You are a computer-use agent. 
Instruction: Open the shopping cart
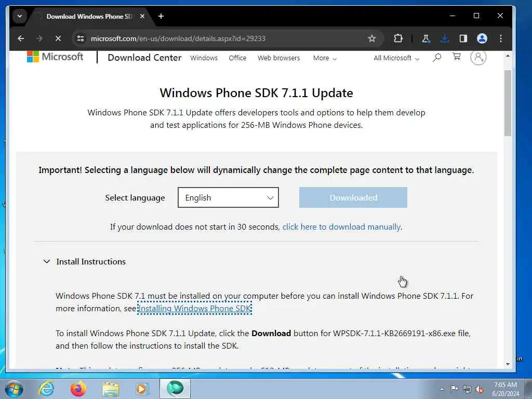pyautogui.click(x=457, y=57)
